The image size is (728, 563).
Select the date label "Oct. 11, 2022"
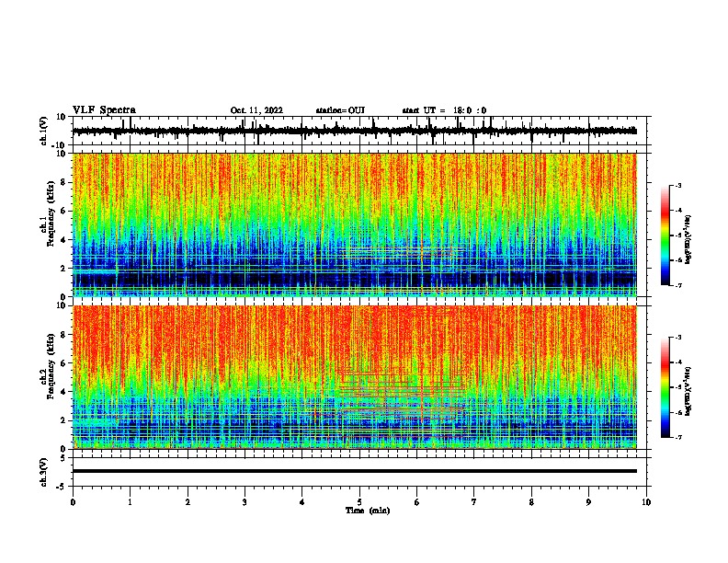256,110
